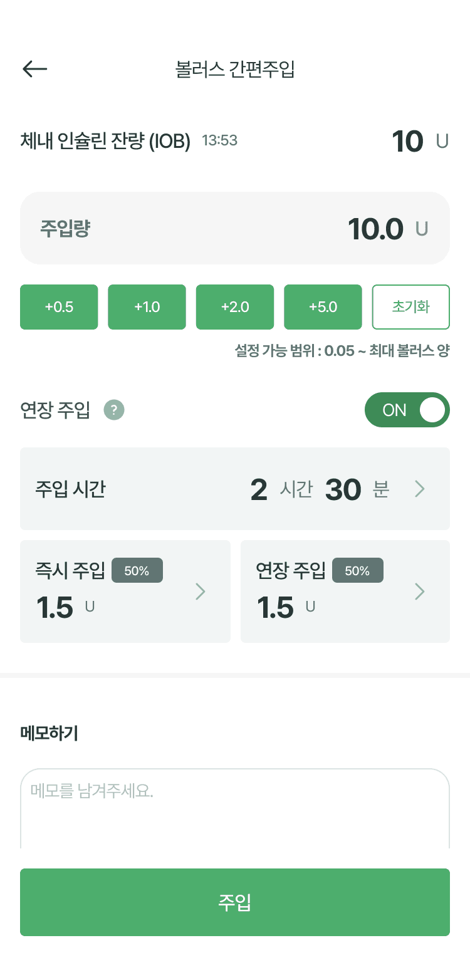Tap the IOB 13:53 timestamp

tap(219, 140)
